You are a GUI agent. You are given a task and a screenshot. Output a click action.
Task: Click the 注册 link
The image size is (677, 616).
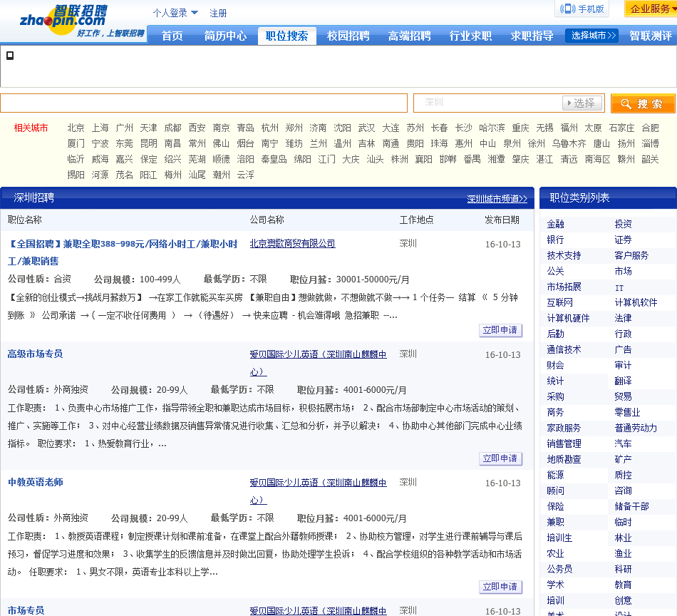[218, 13]
